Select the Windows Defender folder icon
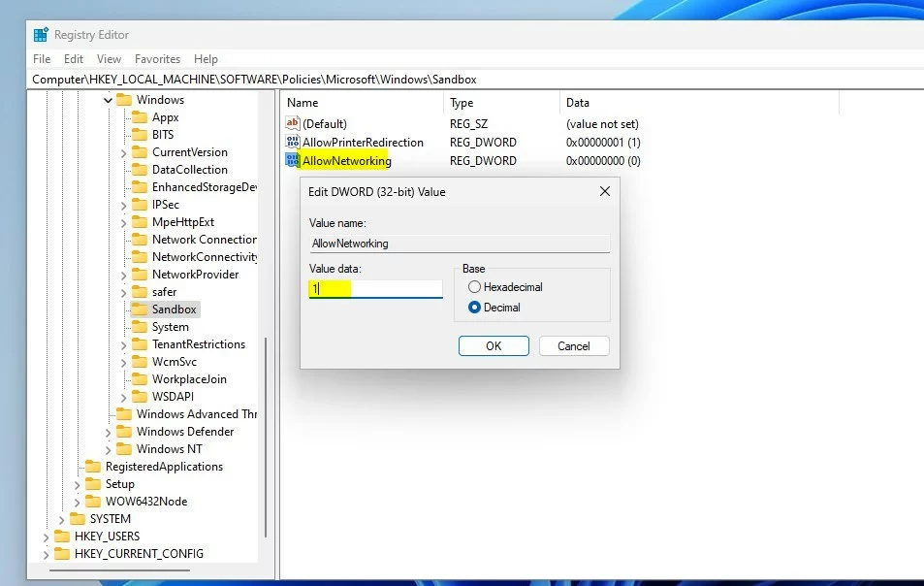 tap(124, 432)
